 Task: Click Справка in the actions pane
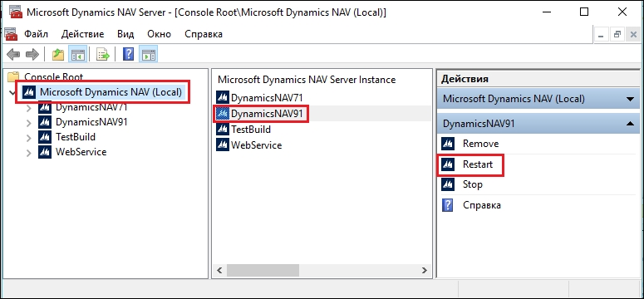(482, 205)
